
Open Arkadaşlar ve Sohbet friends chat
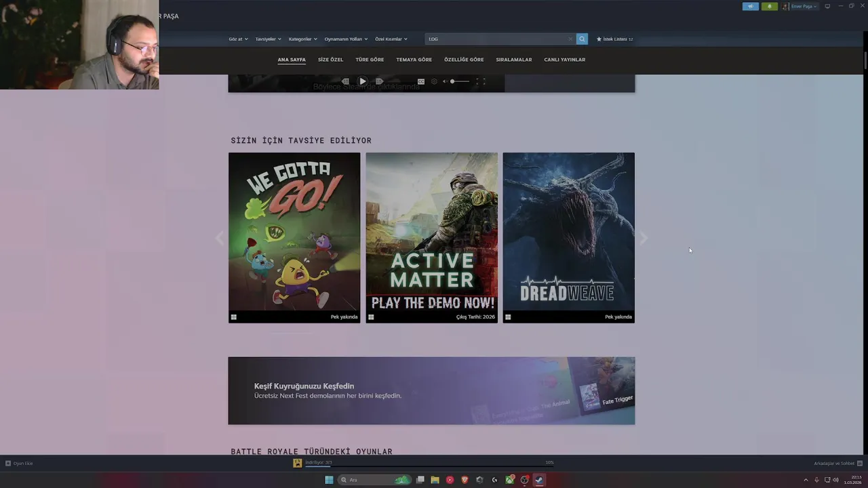click(838, 464)
